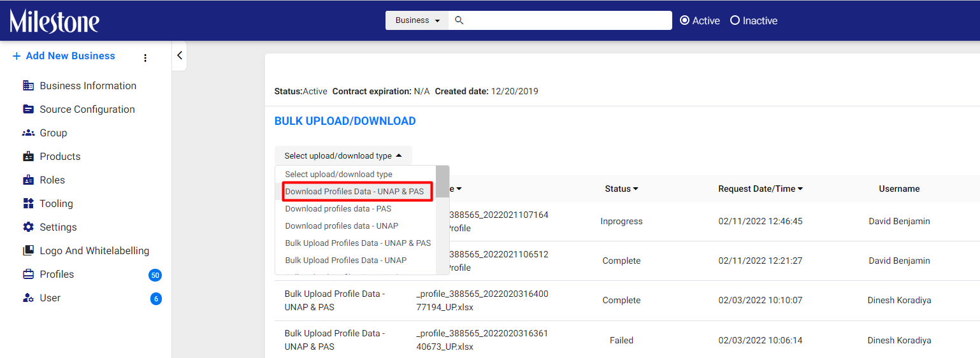Click the 02/03/2022 10:10:07 date cell
The height and width of the screenshot is (358, 980).
pyautogui.click(x=760, y=300)
